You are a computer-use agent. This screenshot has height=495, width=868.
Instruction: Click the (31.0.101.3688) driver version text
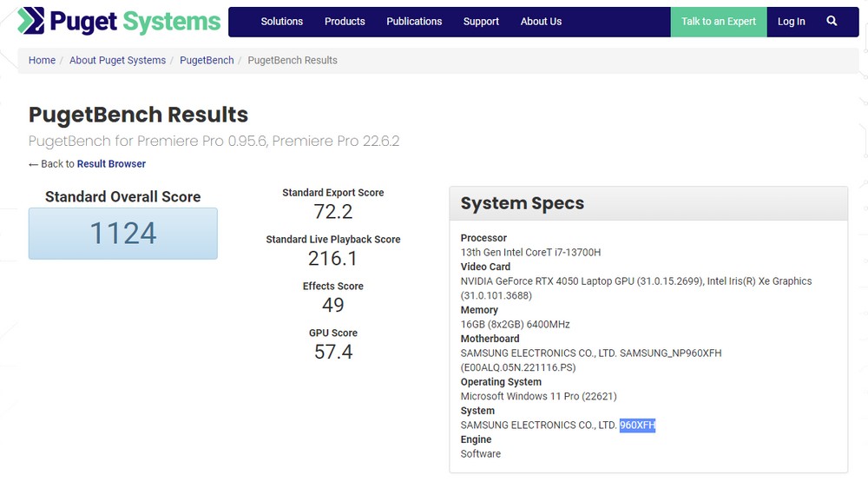(x=496, y=295)
